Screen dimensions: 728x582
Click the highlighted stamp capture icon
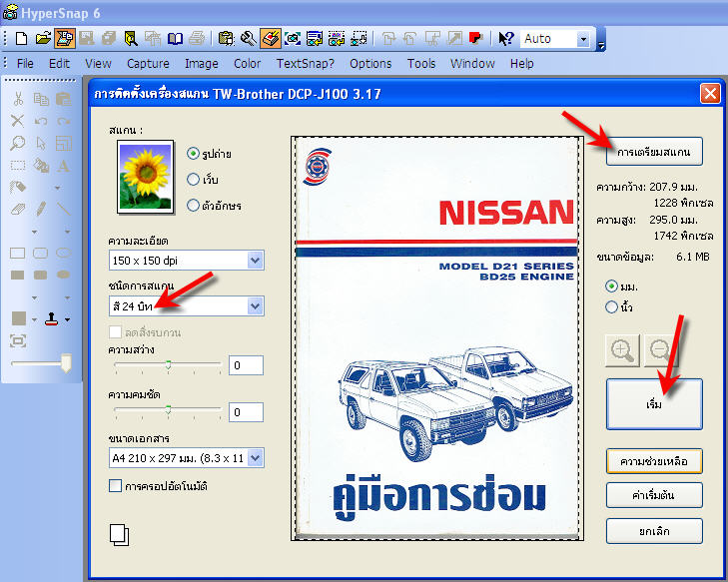point(271,38)
